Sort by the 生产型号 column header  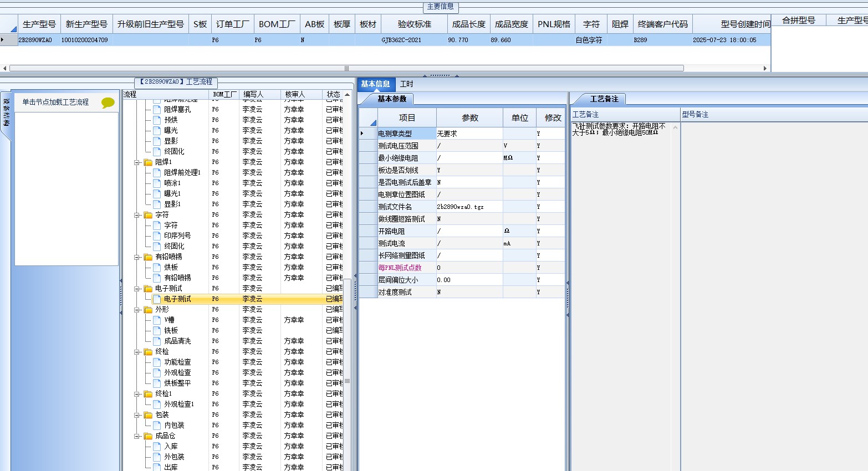39,24
